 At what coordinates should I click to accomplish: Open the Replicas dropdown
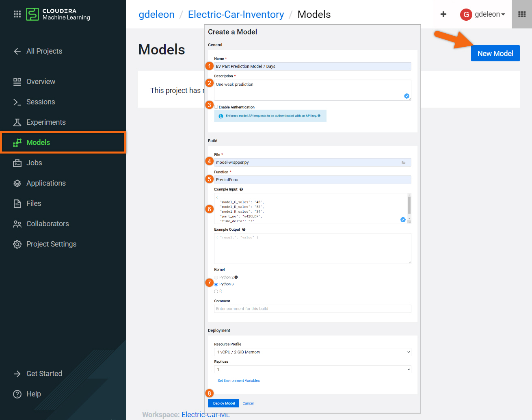[312, 369]
